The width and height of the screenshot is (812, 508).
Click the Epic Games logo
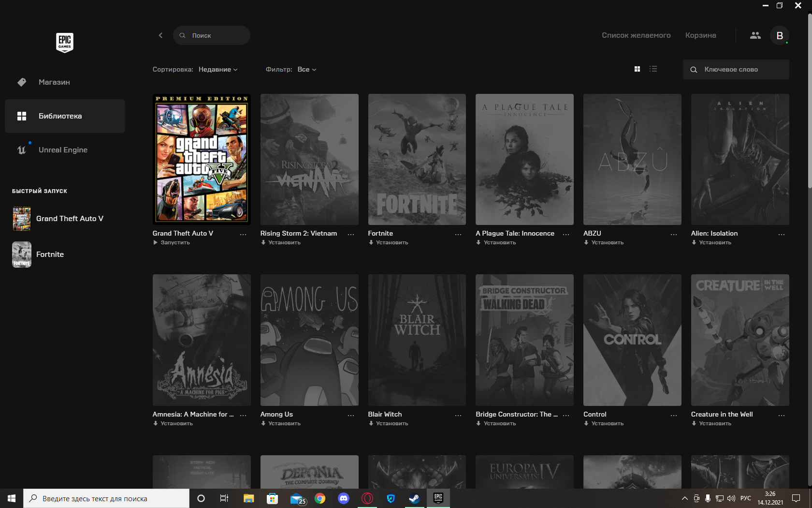coord(65,43)
